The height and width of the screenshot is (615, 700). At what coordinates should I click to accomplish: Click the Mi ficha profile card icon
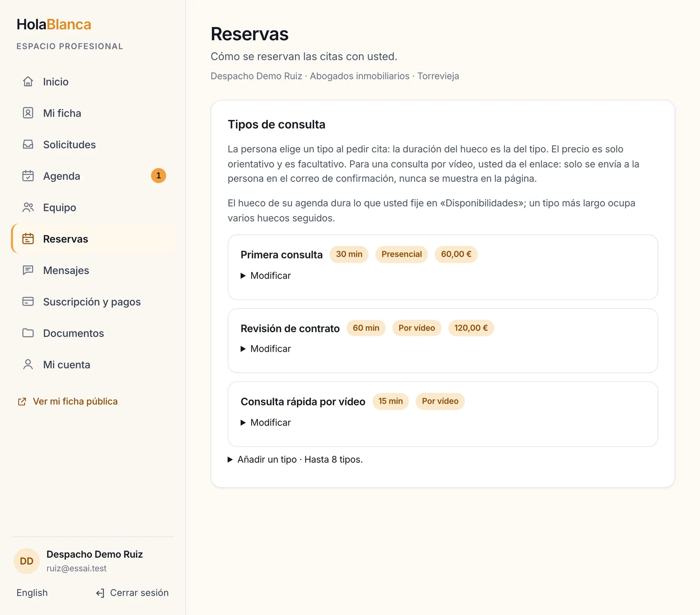point(28,113)
